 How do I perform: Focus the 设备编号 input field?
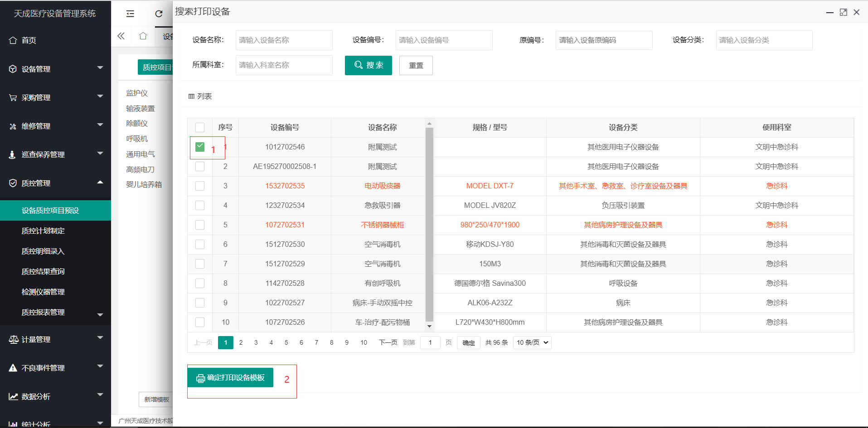(444, 40)
